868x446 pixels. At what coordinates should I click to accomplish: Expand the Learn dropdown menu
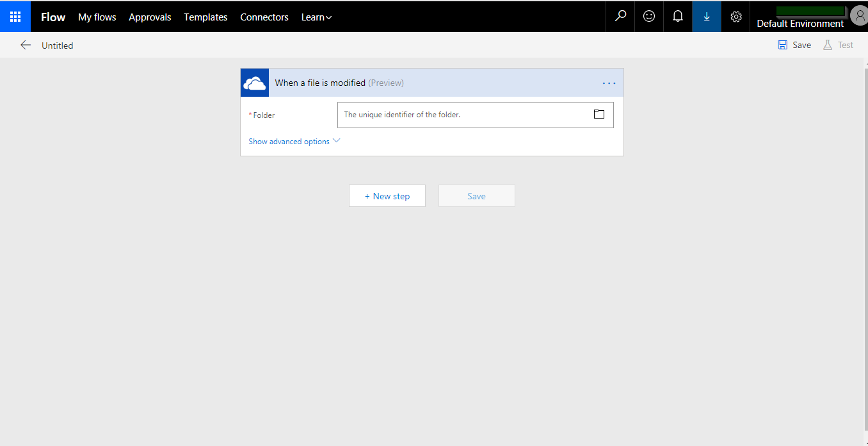[x=317, y=17]
